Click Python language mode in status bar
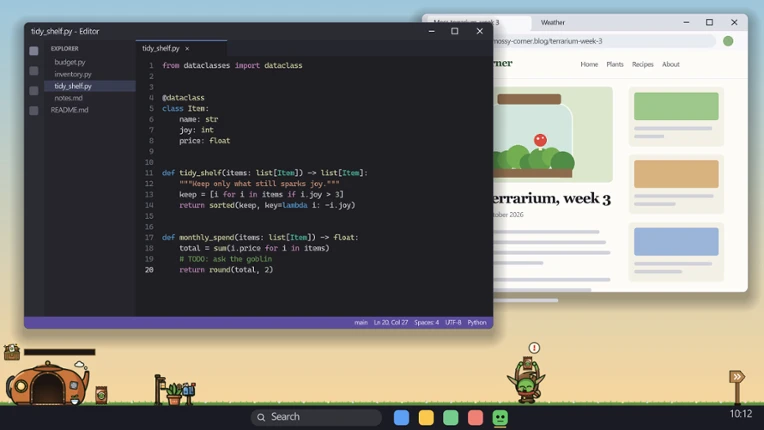 [477, 322]
